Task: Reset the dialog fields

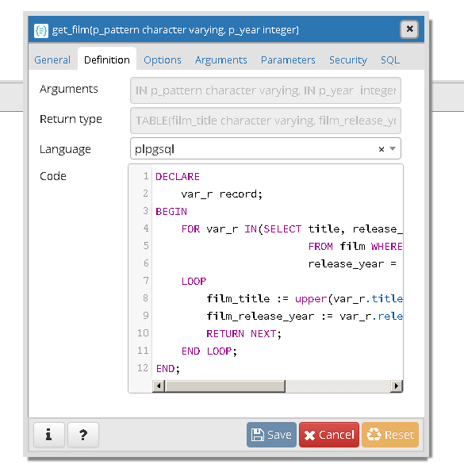Action: [390, 435]
